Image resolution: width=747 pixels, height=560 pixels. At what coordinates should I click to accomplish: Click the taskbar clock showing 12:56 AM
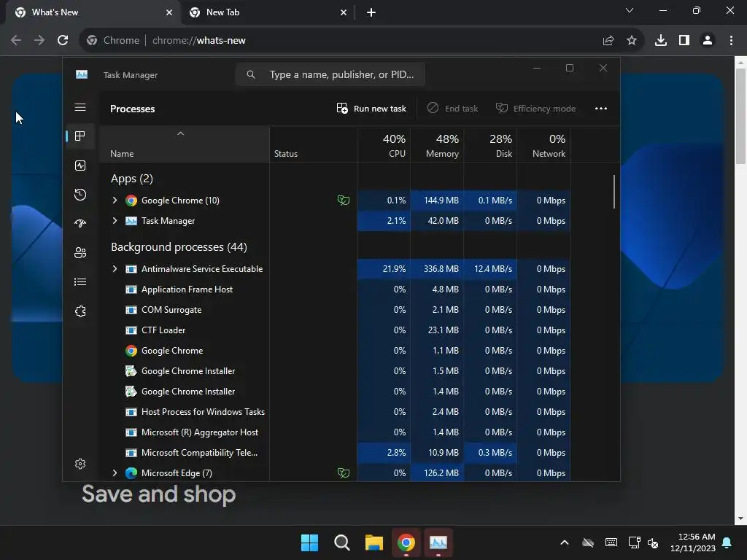click(x=693, y=542)
